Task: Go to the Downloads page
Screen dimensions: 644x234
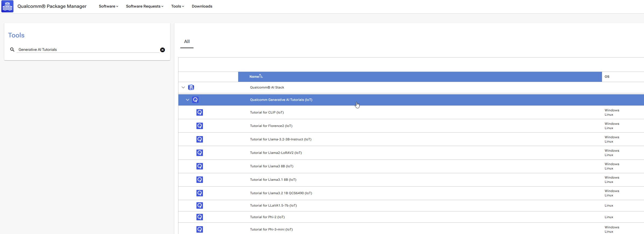Action: [202, 6]
